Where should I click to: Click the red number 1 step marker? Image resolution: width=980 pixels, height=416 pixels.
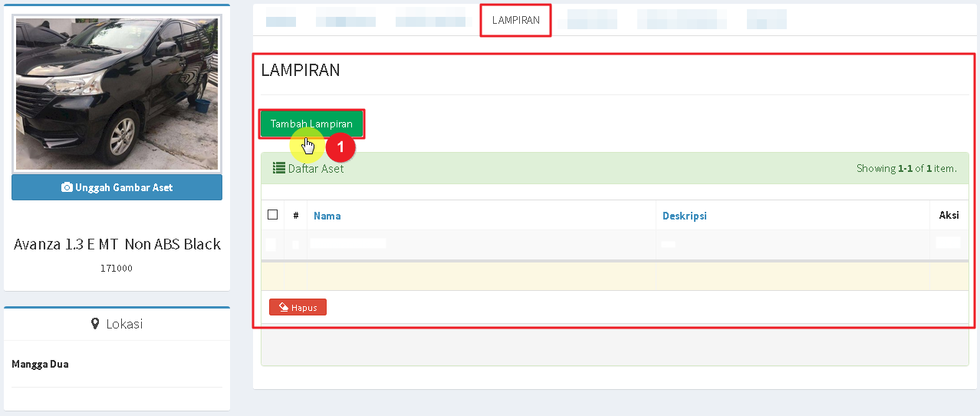340,147
